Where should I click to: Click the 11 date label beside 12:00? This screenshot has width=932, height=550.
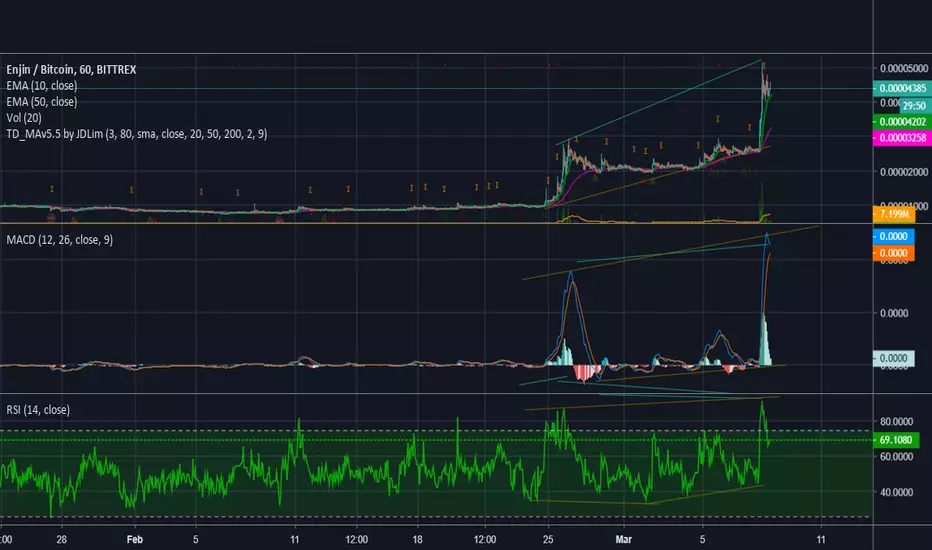coord(295,540)
